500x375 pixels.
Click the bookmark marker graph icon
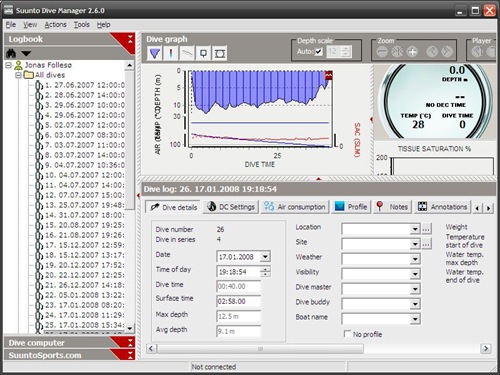(x=203, y=53)
